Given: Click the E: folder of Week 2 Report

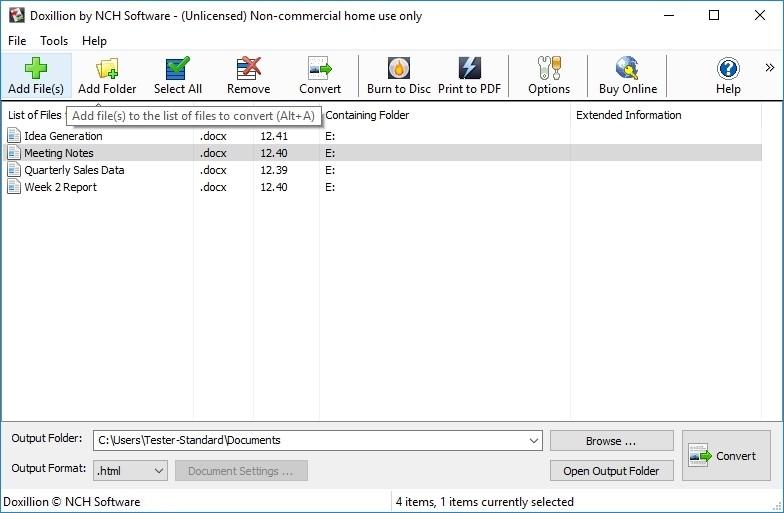Looking at the screenshot, I should pos(330,187).
